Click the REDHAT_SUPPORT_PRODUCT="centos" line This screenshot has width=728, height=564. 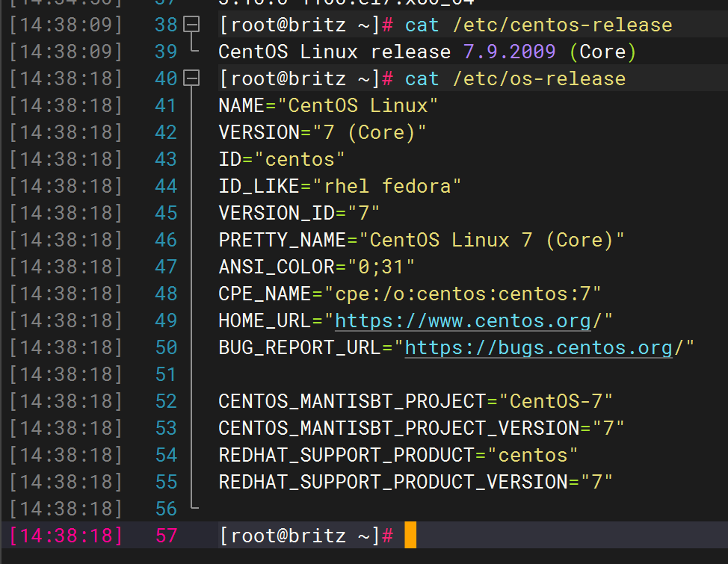coord(398,456)
